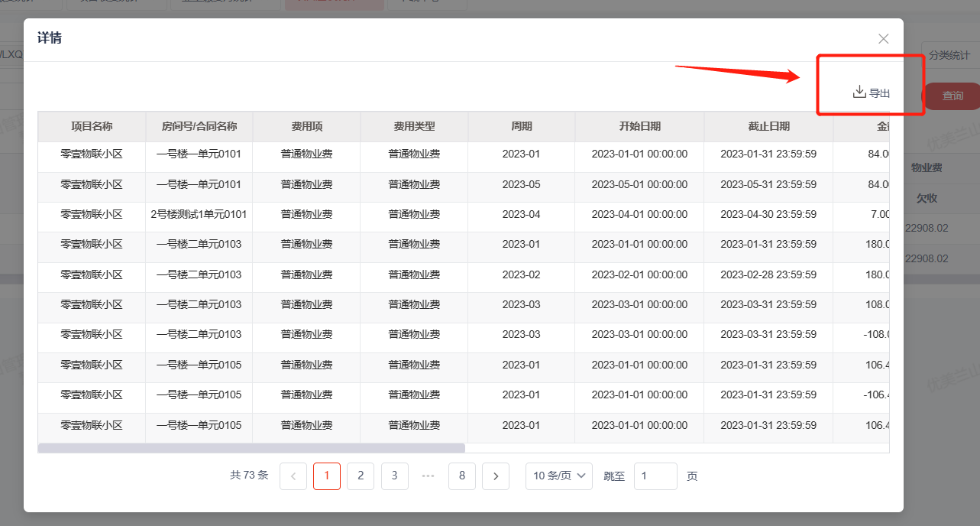
Task: Click the 项目名称 column header
Action: (92, 127)
